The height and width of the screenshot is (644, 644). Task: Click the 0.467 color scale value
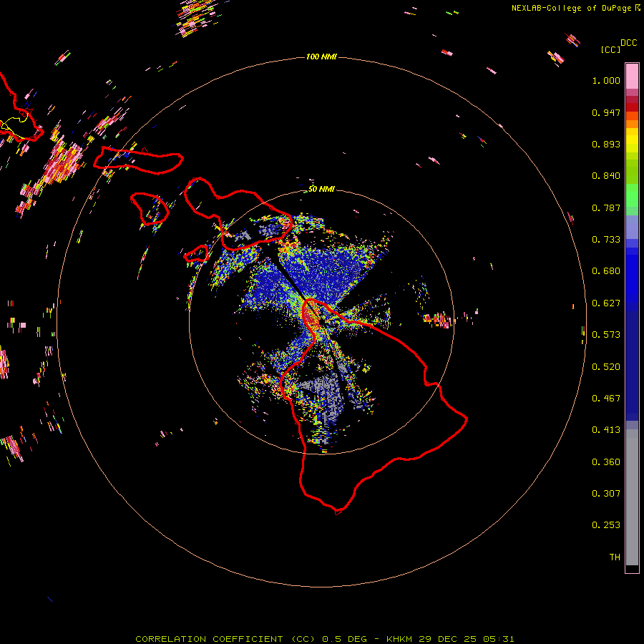(x=606, y=399)
